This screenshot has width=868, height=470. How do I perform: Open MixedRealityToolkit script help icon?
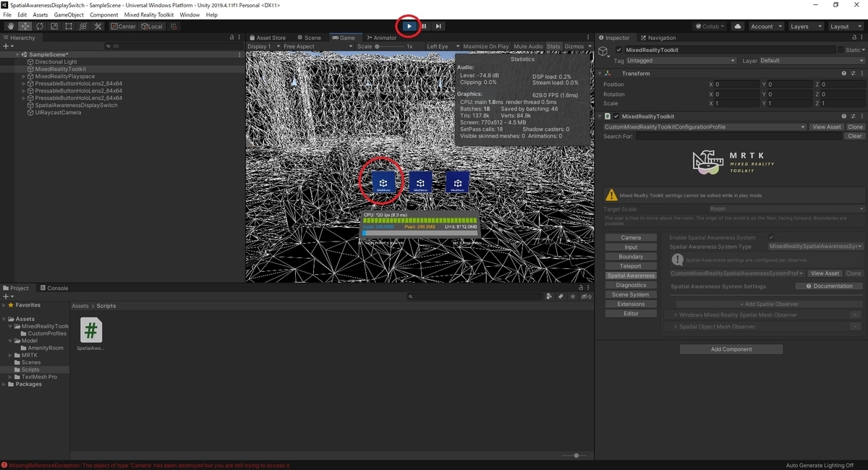click(x=843, y=116)
